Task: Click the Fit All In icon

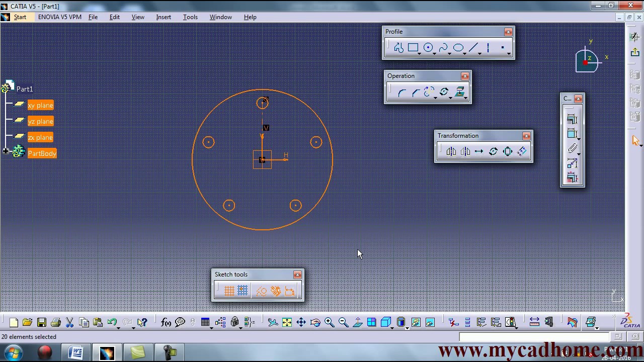Action: point(287,322)
